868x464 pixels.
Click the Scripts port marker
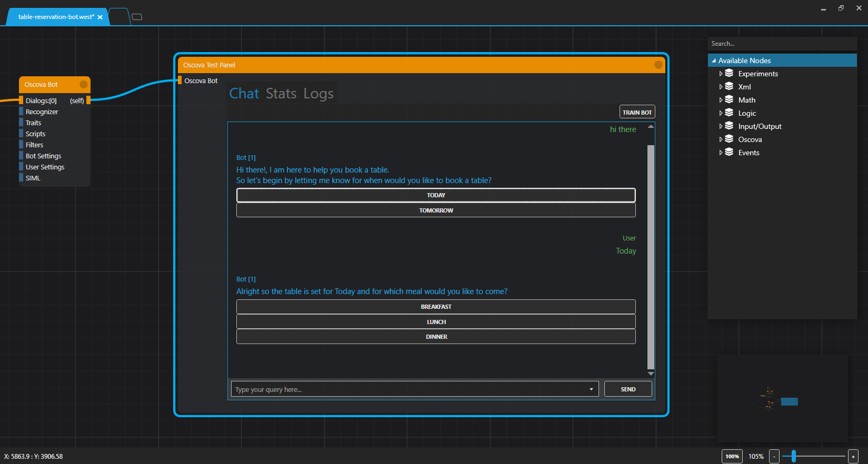pos(21,134)
